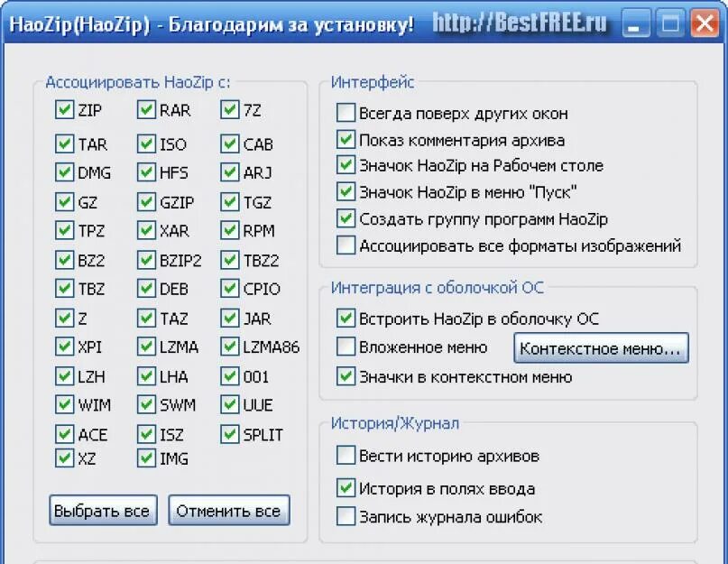Toggle 'Значки в контекстном меню'
728x564 pixels.
pyautogui.click(x=346, y=376)
